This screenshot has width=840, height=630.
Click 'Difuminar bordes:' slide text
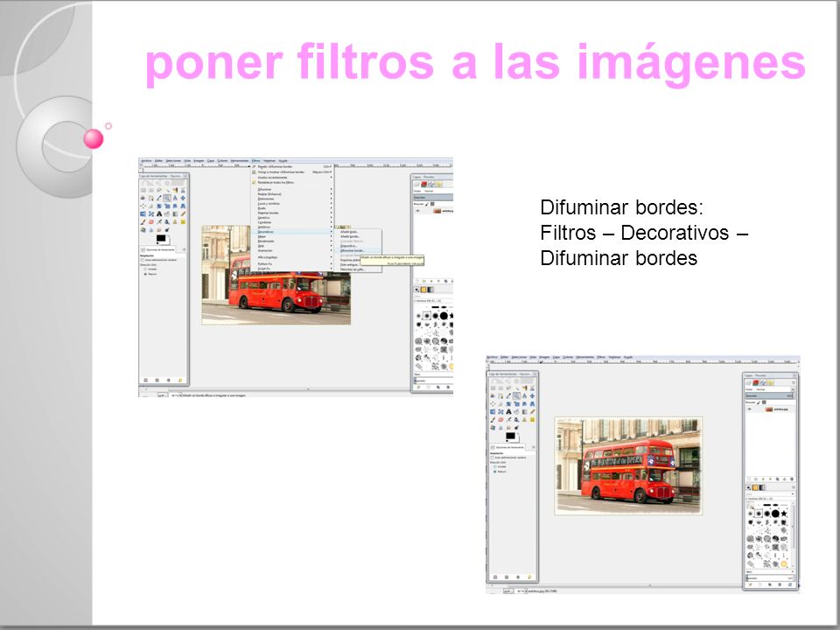[621, 207]
